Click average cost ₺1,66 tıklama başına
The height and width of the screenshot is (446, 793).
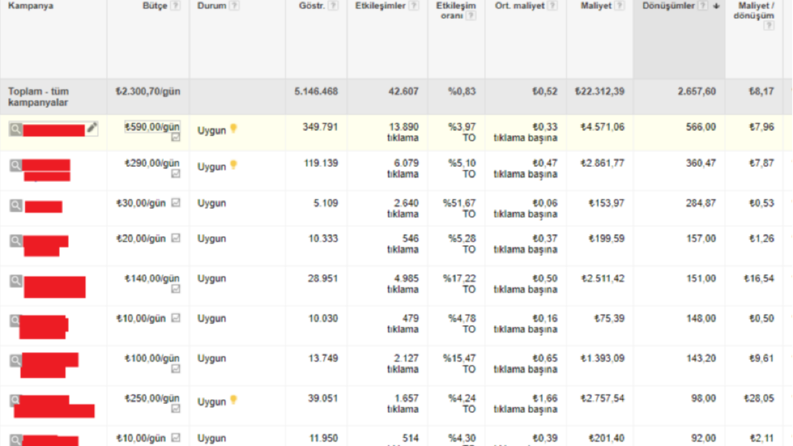[525, 404]
